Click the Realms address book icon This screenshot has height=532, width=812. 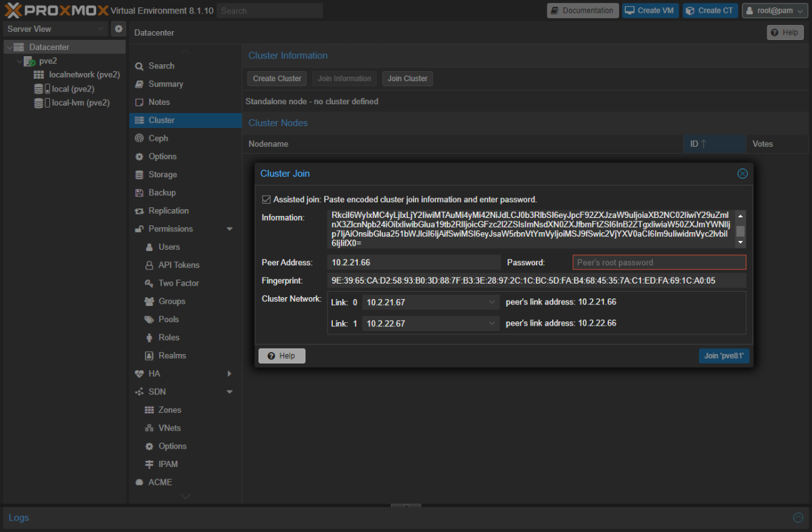(x=150, y=355)
